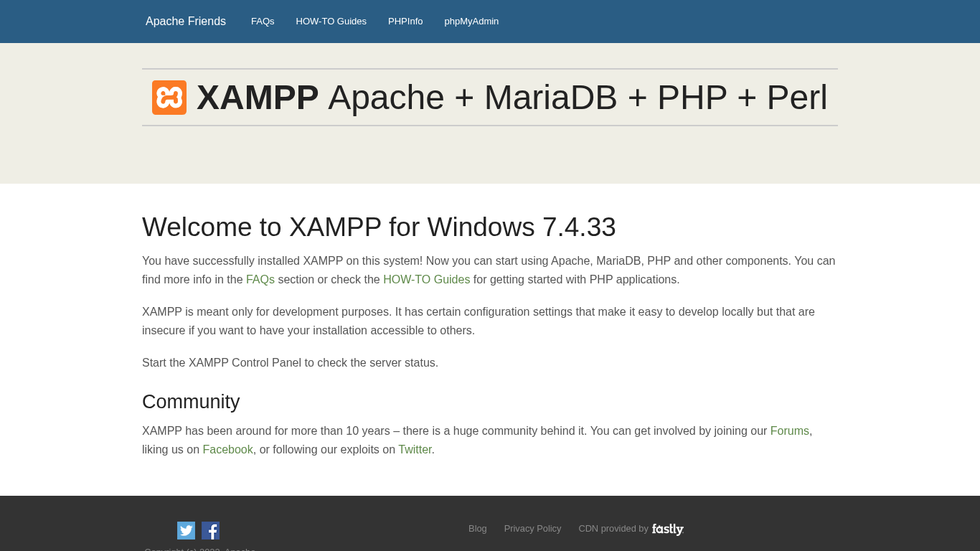The width and height of the screenshot is (980, 551).
Task: Follow the Twitter text link under Community
Action: [415, 450]
